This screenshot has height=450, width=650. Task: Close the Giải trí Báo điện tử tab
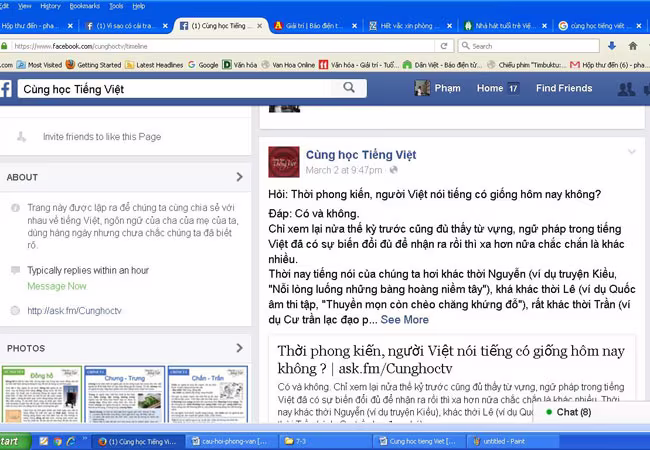[354, 26]
